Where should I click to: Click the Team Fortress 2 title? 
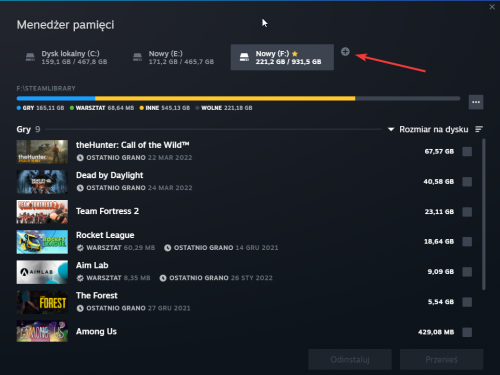coord(107,211)
